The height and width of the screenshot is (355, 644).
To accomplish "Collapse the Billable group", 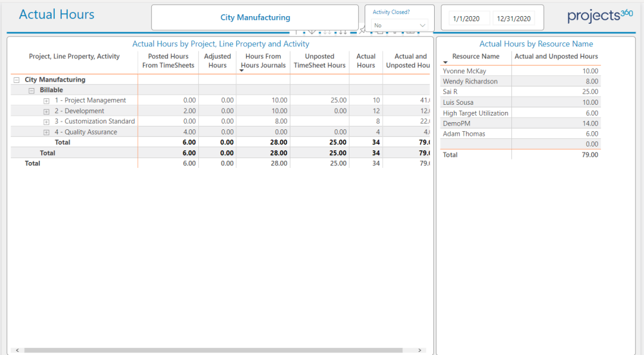I will click(31, 91).
